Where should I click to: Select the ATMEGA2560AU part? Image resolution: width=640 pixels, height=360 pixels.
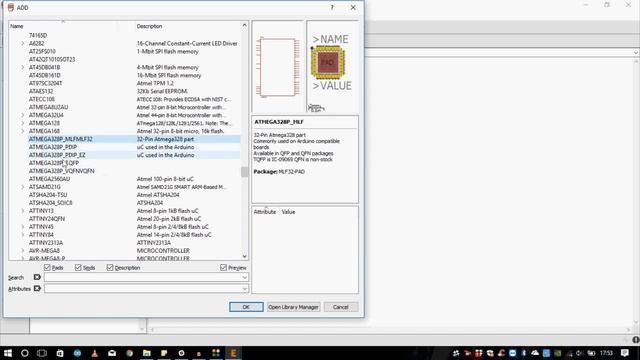[x=49, y=179]
